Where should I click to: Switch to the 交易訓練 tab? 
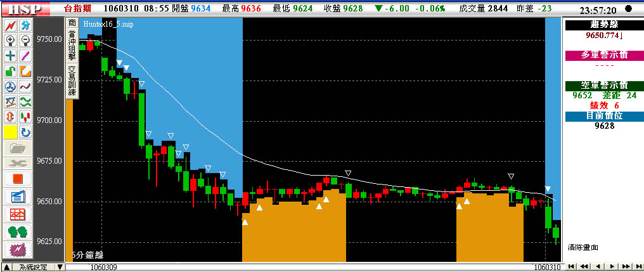point(72,81)
